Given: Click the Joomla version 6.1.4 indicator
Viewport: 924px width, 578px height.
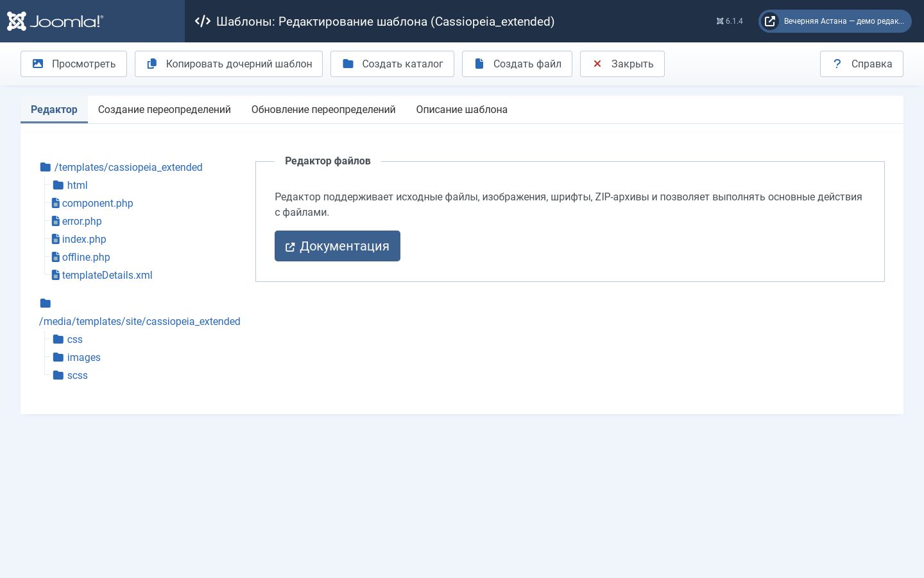Looking at the screenshot, I should point(730,21).
